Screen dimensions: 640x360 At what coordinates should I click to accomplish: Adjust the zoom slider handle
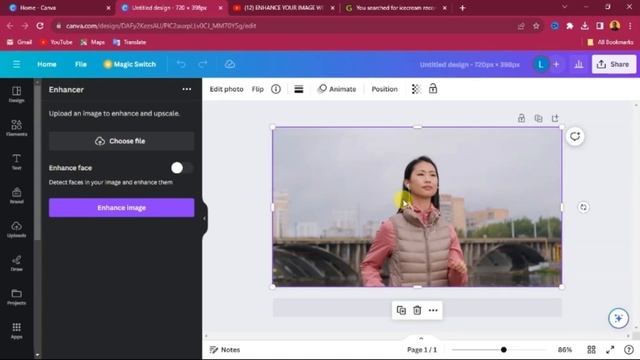504,350
